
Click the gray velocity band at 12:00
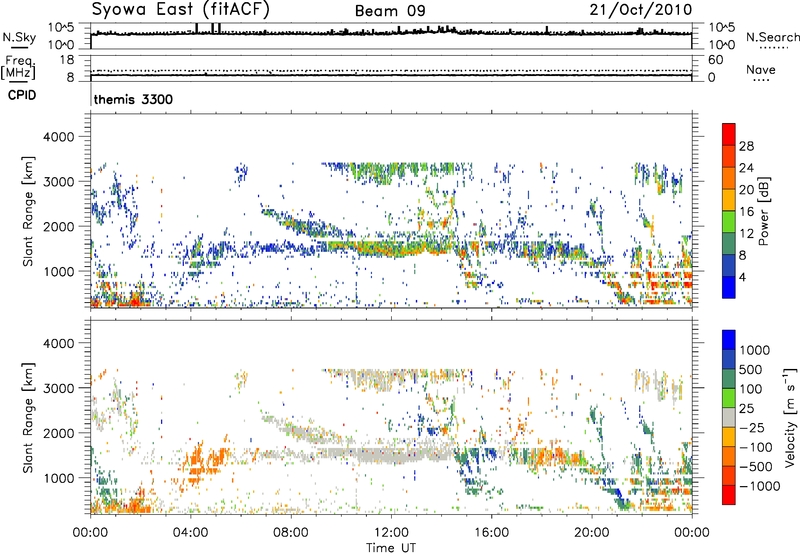[x=391, y=454]
